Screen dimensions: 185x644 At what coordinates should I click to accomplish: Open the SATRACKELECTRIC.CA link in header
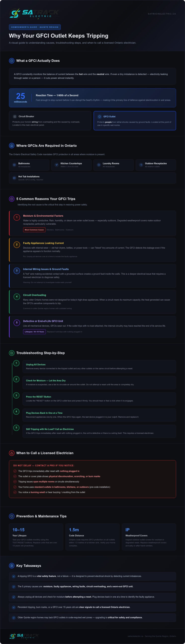pos(162,14)
